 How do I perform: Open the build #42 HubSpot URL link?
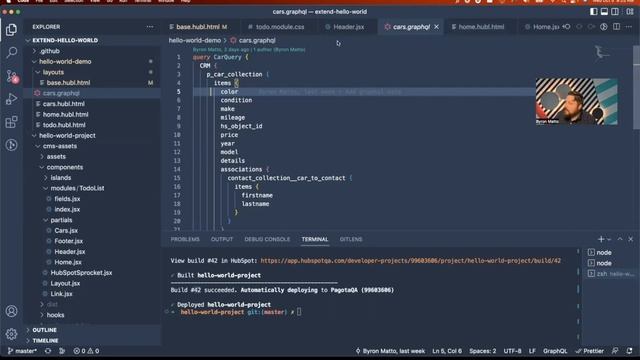[x=410, y=261]
